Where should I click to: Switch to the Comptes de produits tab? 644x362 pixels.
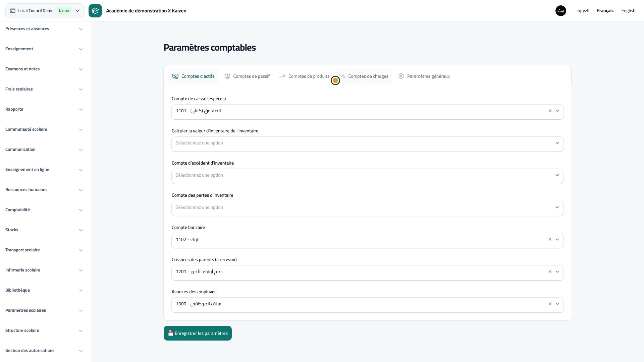[x=304, y=76]
